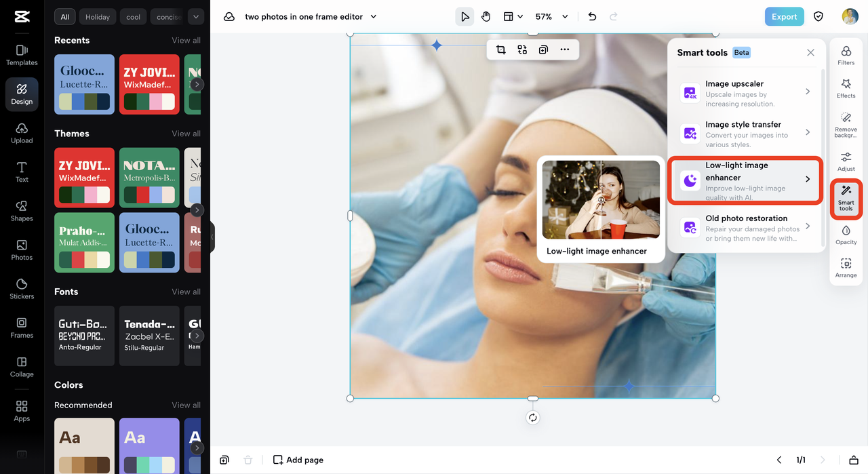Image resolution: width=868 pixels, height=474 pixels.
Task: Select the Text tool in sidebar
Action: point(22,172)
